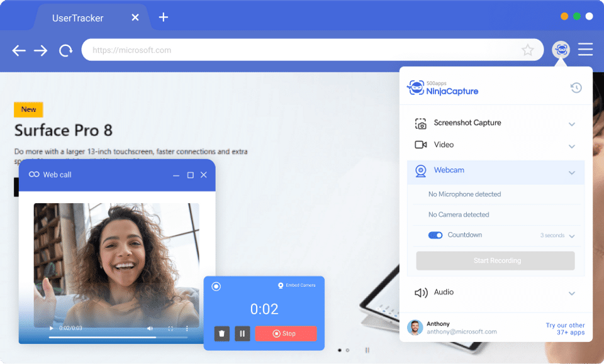Focus the address bar showing https://microsoft.com
Viewport: 604px width, 364px height.
[313, 50]
